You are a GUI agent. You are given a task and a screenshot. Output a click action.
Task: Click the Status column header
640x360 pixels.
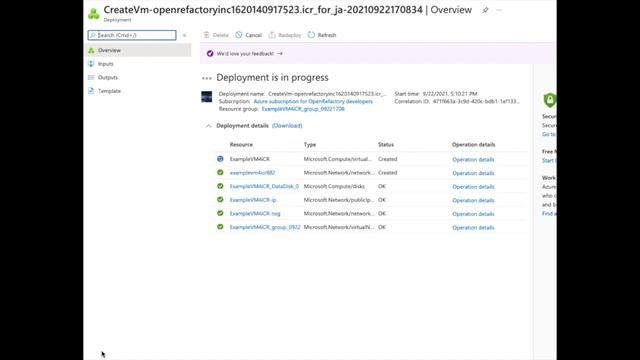[386, 144]
